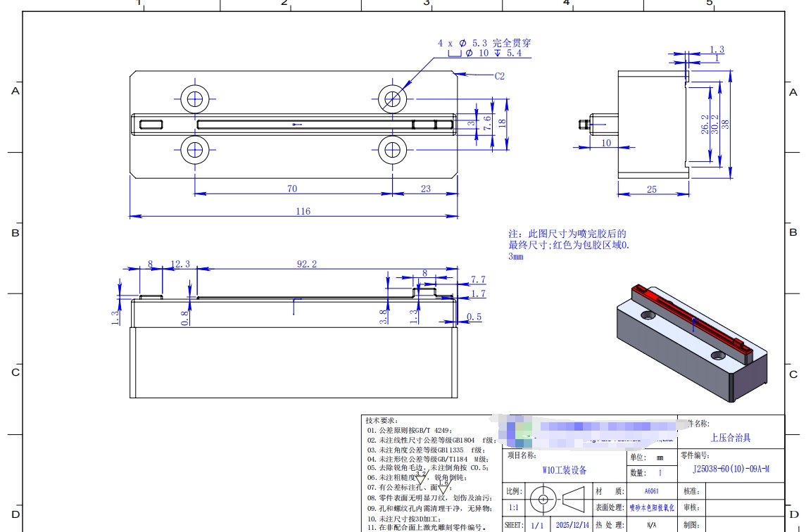Click the C2 chamfer callout label
Image resolution: width=806 pixels, height=532 pixels.
pyautogui.click(x=499, y=76)
